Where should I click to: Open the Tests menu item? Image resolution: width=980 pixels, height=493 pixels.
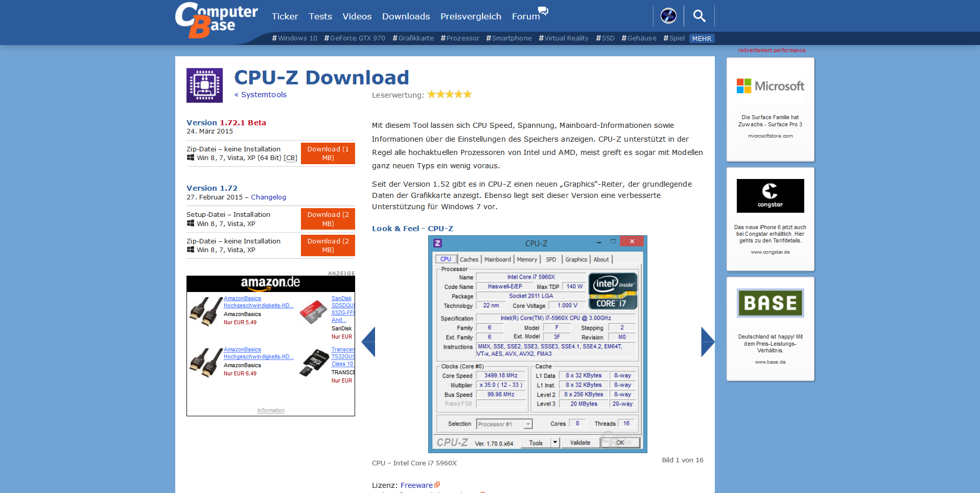point(320,16)
